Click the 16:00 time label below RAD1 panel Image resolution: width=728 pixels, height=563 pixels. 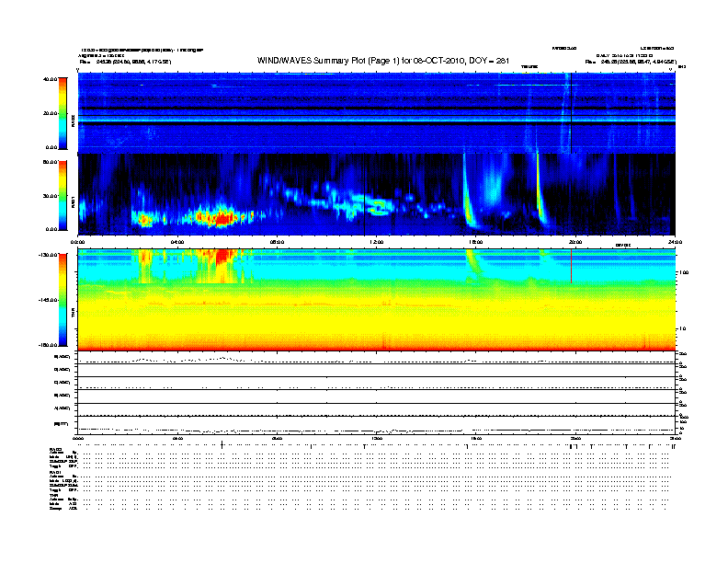tap(476, 242)
